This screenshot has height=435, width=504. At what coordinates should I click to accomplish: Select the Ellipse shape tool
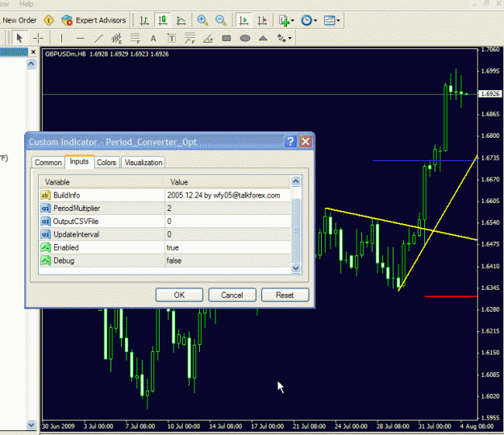pos(245,38)
